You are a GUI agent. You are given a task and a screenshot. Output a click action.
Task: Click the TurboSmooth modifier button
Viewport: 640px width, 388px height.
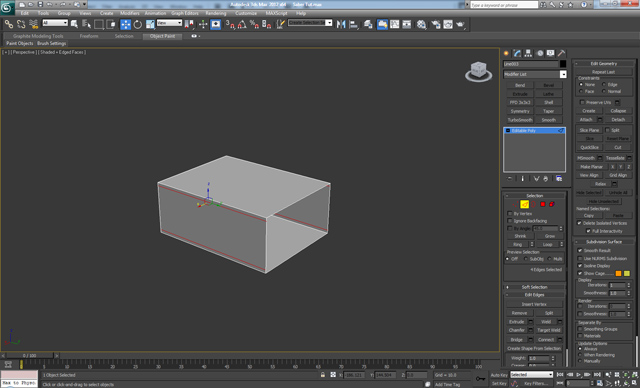[x=520, y=120]
